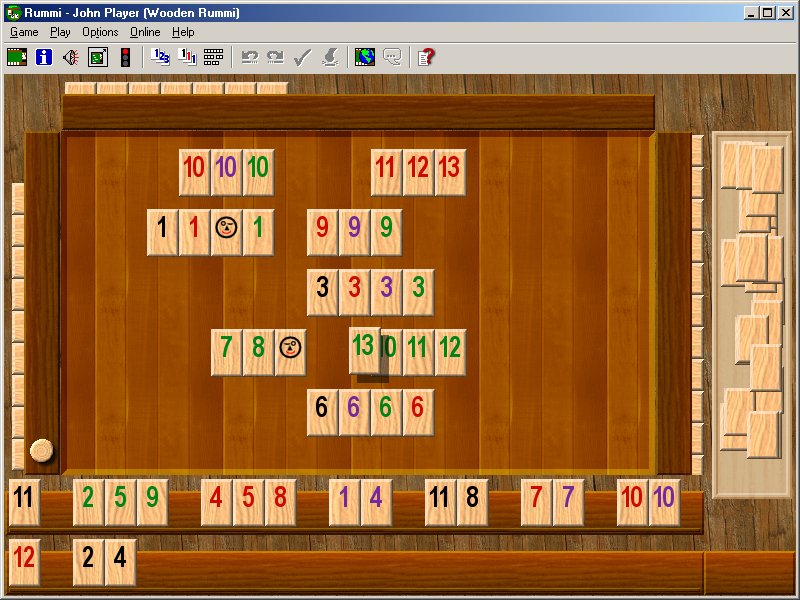Viewport: 800px width, 600px height.
Task: Select the black 4 tile in lower rack
Action: tap(120, 562)
